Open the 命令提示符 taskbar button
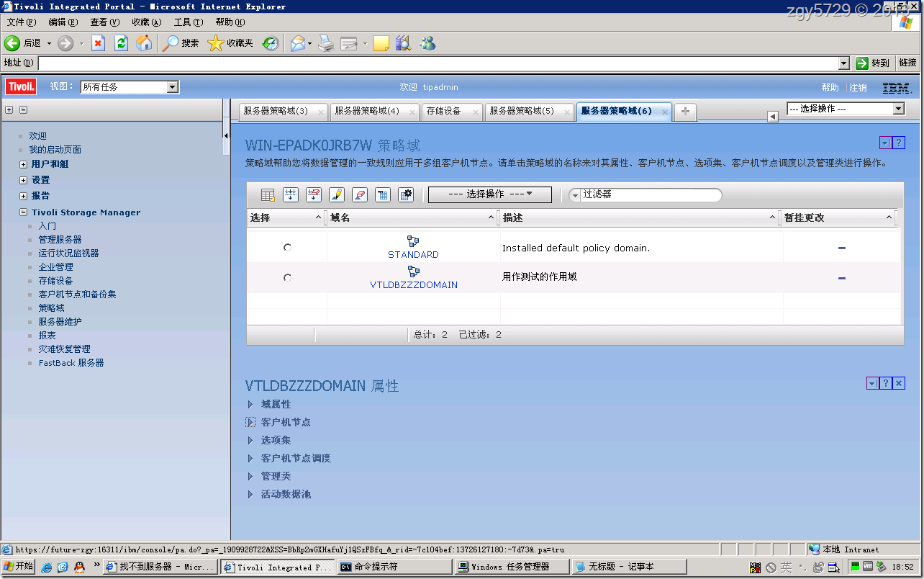This screenshot has height=579, width=924. click(394, 567)
